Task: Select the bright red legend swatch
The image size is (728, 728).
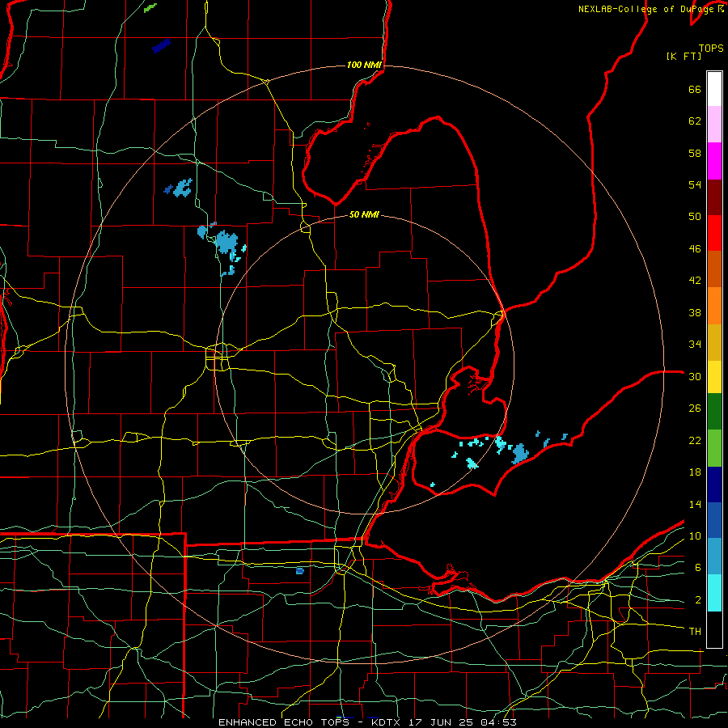Action: tap(714, 233)
